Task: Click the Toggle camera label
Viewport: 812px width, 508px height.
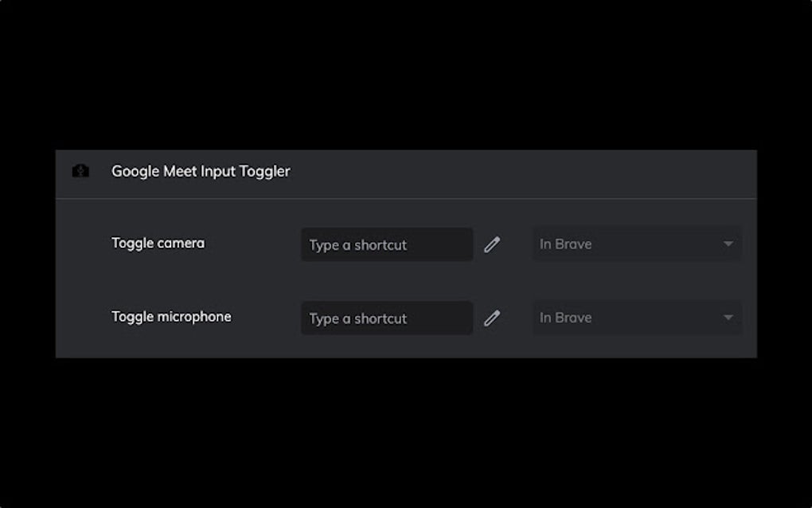Action: click(x=158, y=243)
